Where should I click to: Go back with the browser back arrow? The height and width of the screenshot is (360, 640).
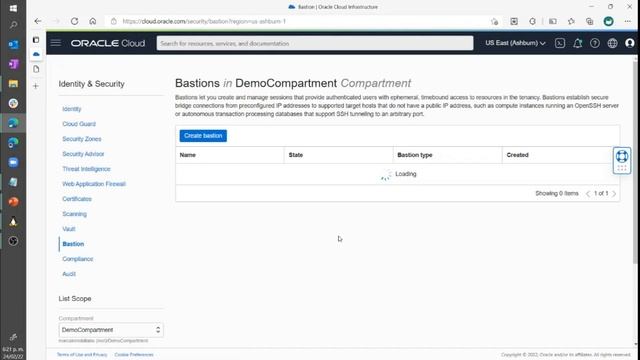(38, 21)
